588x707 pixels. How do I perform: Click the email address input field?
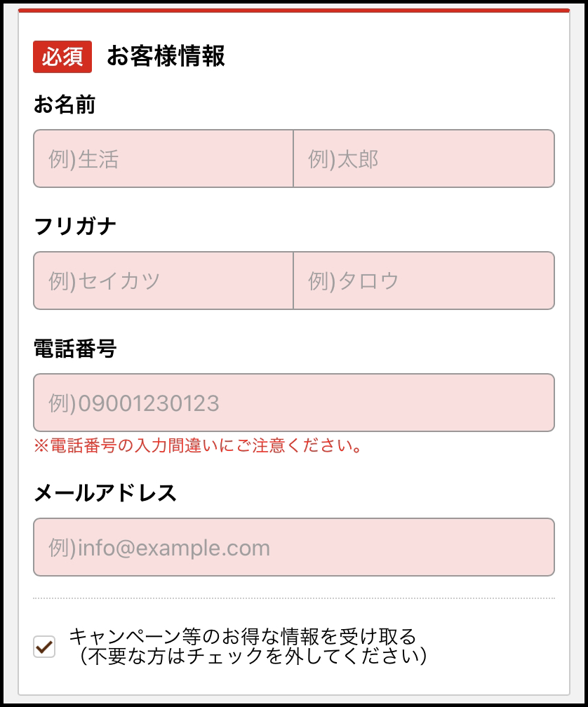pos(294,547)
